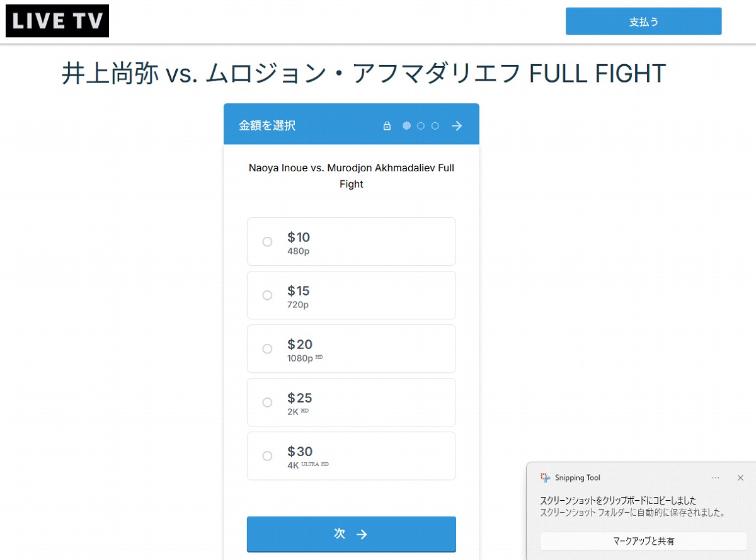The width and height of the screenshot is (756, 560).
Task: Click the right arrow in the blue header
Action: pos(457,126)
